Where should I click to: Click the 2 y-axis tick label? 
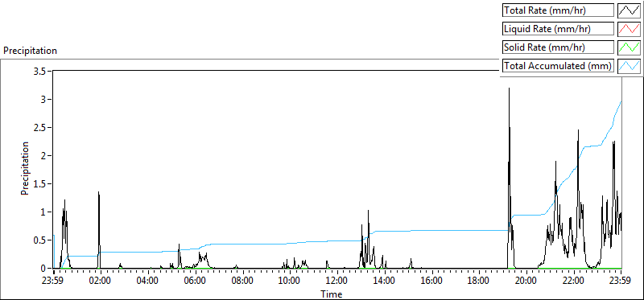44,155
